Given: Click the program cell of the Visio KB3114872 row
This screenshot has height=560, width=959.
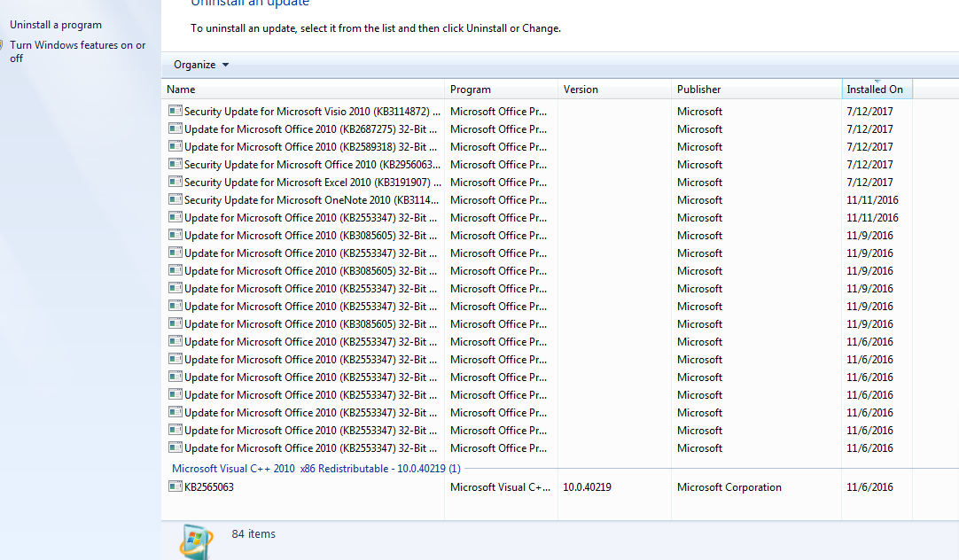Looking at the screenshot, I should coord(498,112).
